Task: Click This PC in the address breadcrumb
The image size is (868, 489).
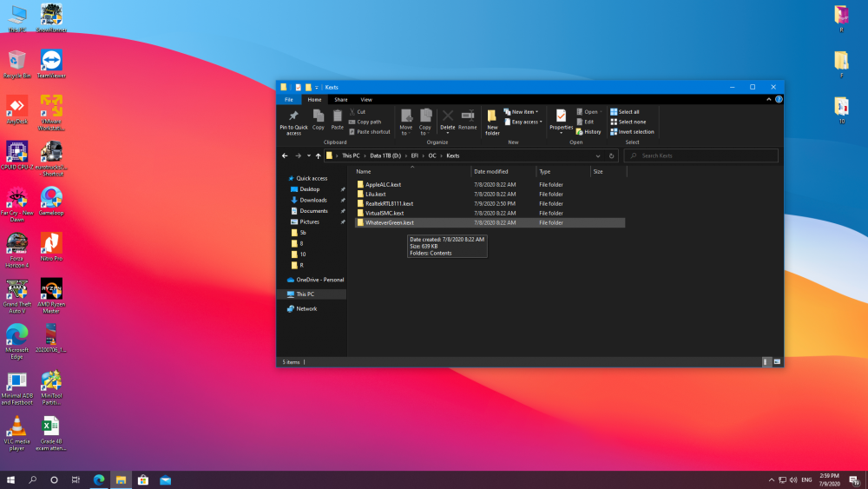Action: coord(351,156)
